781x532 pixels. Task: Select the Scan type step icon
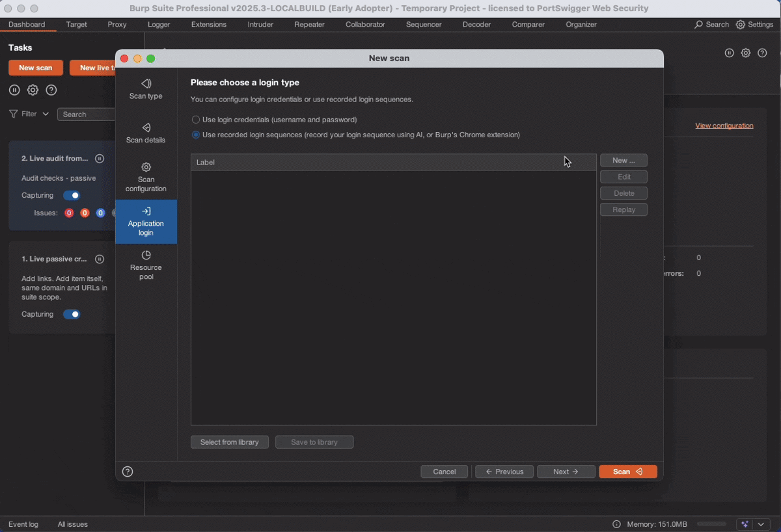coord(146,84)
